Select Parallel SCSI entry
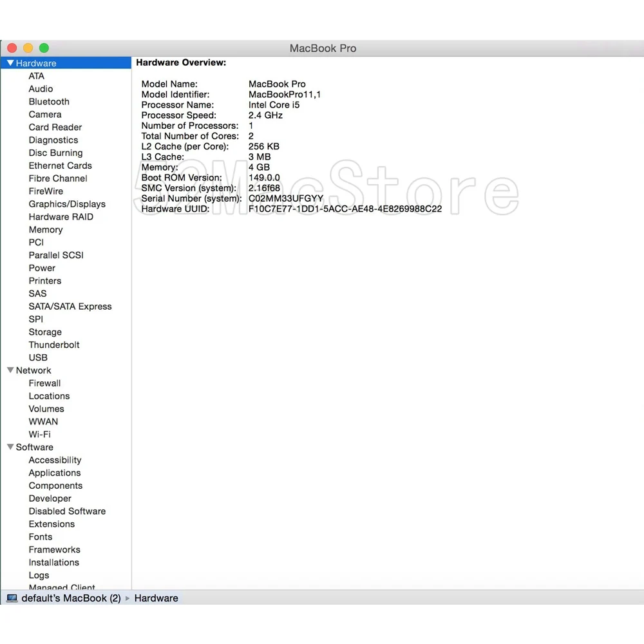The height and width of the screenshot is (644, 644). 56,255
